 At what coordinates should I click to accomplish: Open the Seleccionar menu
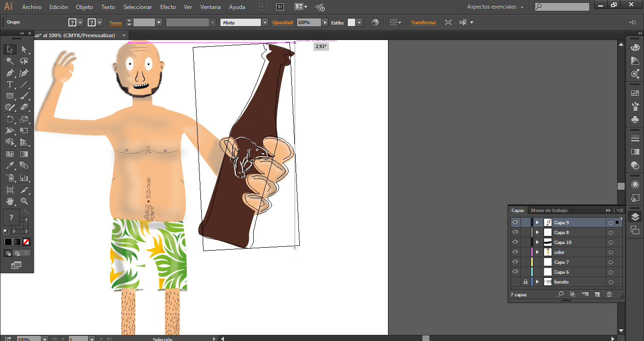[x=138, y=7]
